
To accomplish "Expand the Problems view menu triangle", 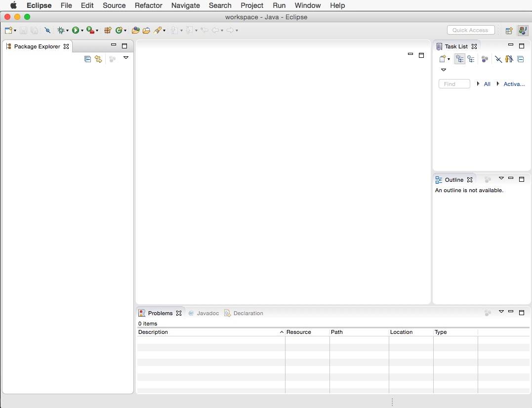I will pos(501,312).
